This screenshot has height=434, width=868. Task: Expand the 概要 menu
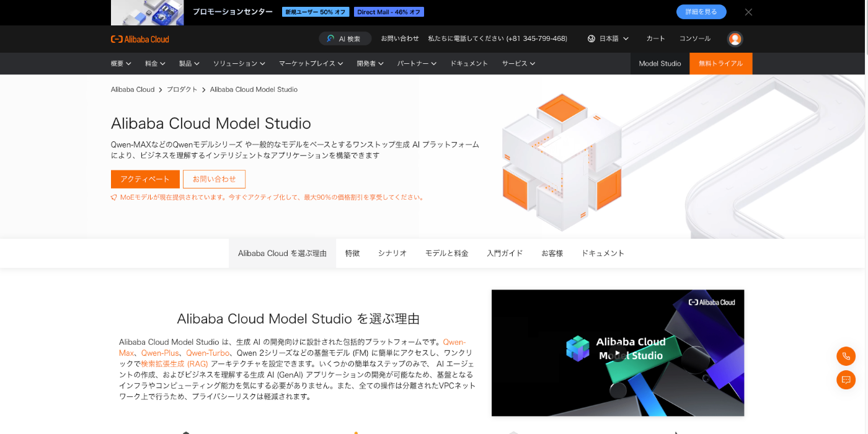(x=121, y=63)
